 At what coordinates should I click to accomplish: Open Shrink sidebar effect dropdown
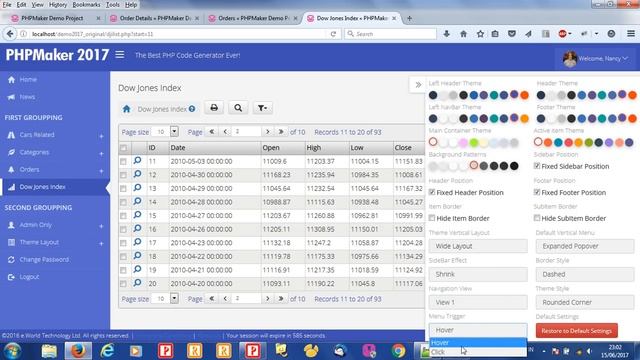pos(478,274)
